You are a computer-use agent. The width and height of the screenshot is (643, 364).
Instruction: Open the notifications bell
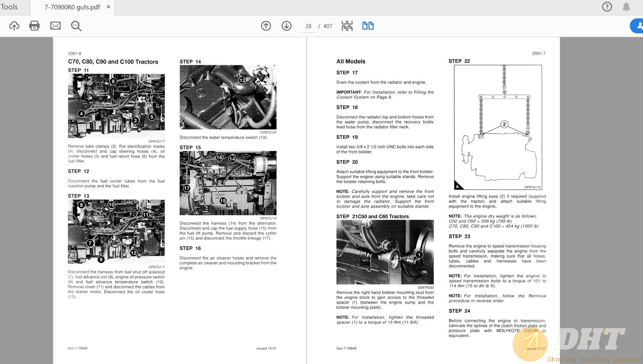626,7
